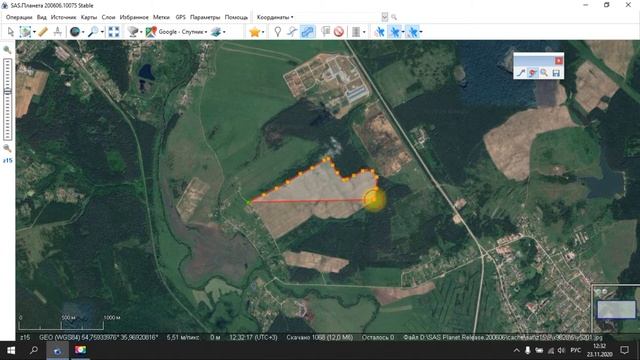Image resolution: width=640 pixels, height=360 pixels.
Task: Click the red marker icon in floating panel
Action: [x=532, y=73]
